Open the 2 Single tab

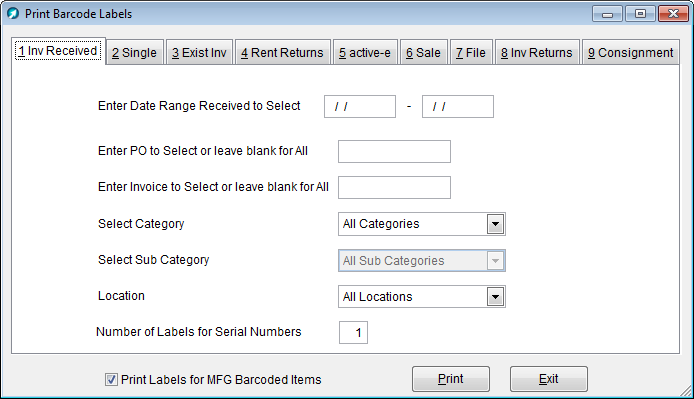point(135,53)
